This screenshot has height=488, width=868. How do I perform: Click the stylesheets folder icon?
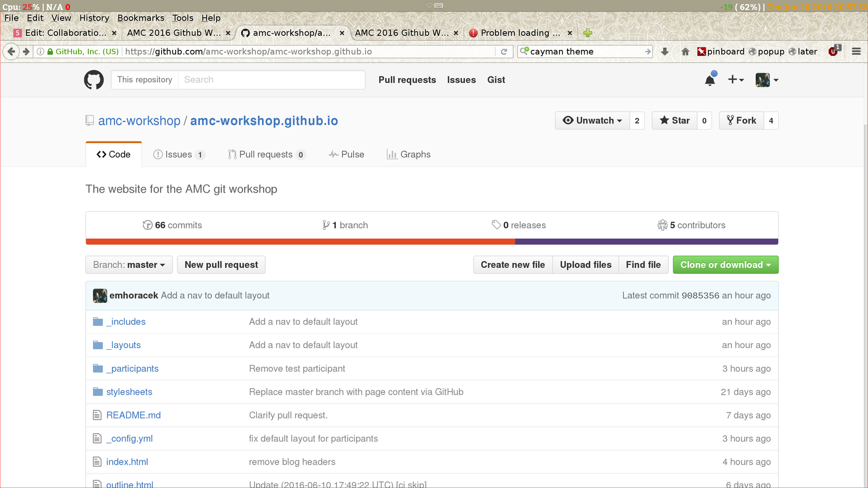[98, 391]
